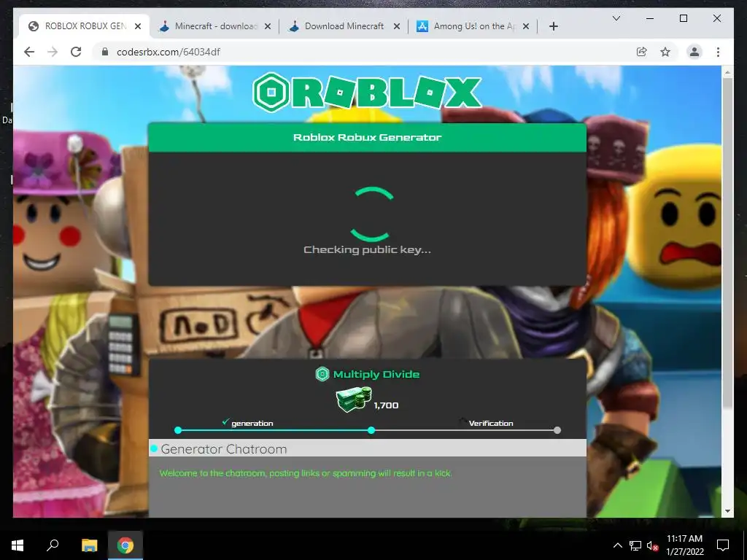This screenshot has height=560, width=747.
Task: Click the Robux hexagon icon beside Multiply Divide
Action: (x=322, y=374)
